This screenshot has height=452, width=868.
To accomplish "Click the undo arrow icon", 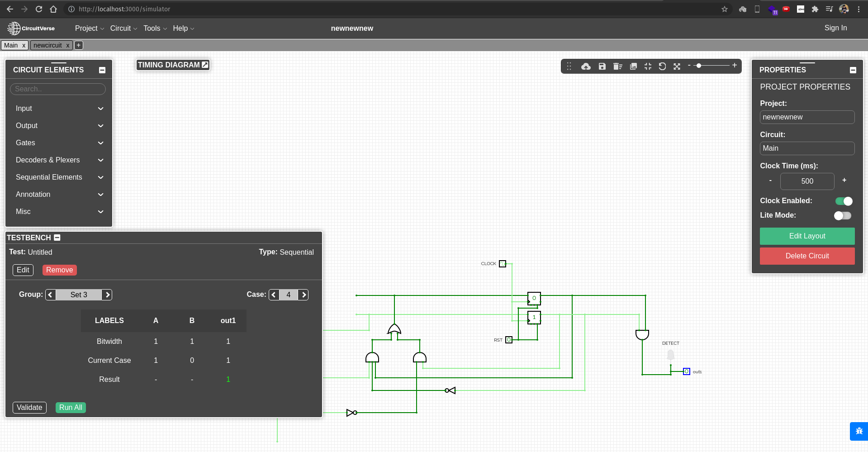I will click(x=662, y=67).
